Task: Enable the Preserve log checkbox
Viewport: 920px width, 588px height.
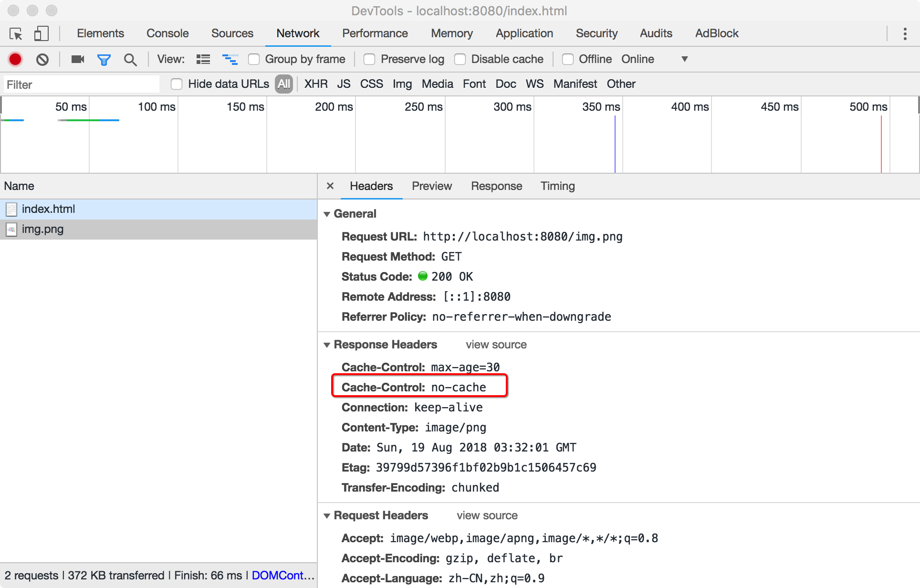Action: 369,59
